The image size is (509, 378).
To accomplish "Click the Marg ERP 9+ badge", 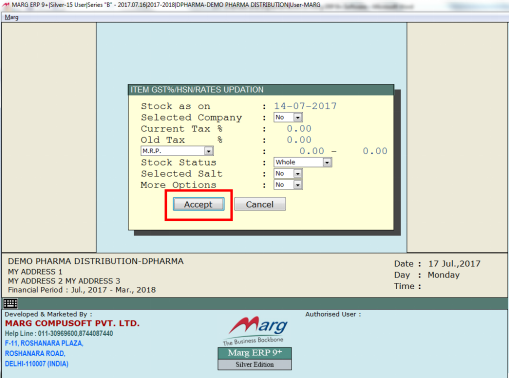I will (255, 353).
